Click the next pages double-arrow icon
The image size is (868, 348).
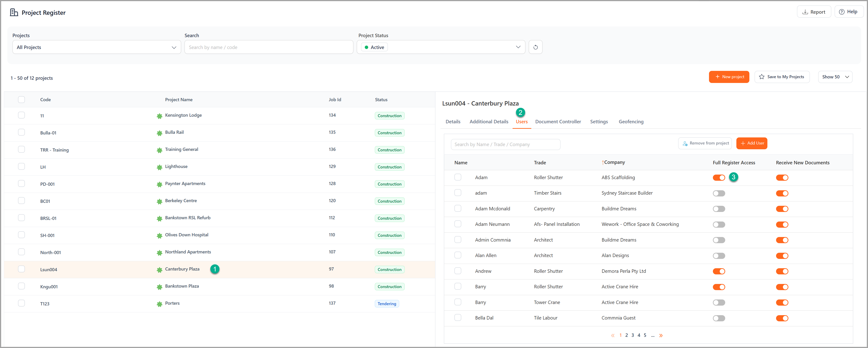tap(661, 335)
